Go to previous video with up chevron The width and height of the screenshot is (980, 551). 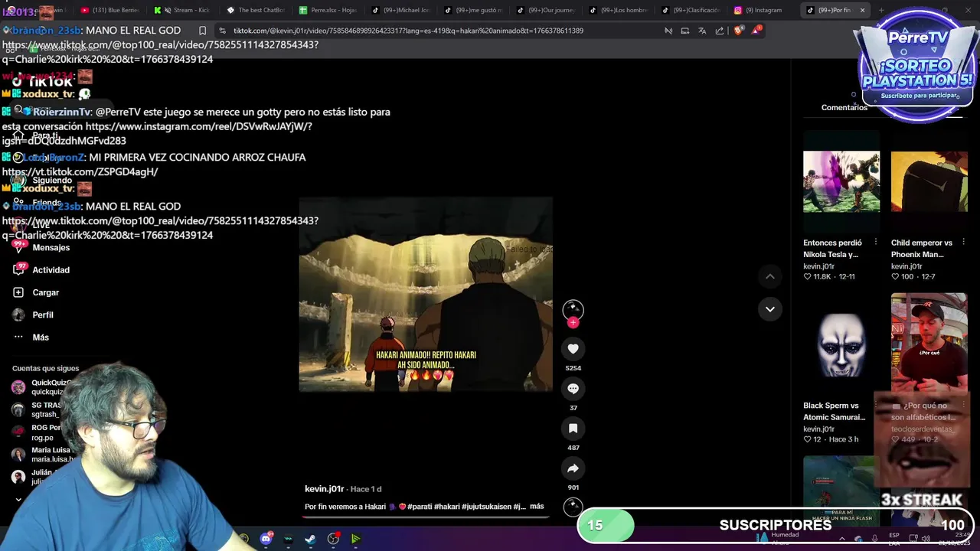point(770,276)
